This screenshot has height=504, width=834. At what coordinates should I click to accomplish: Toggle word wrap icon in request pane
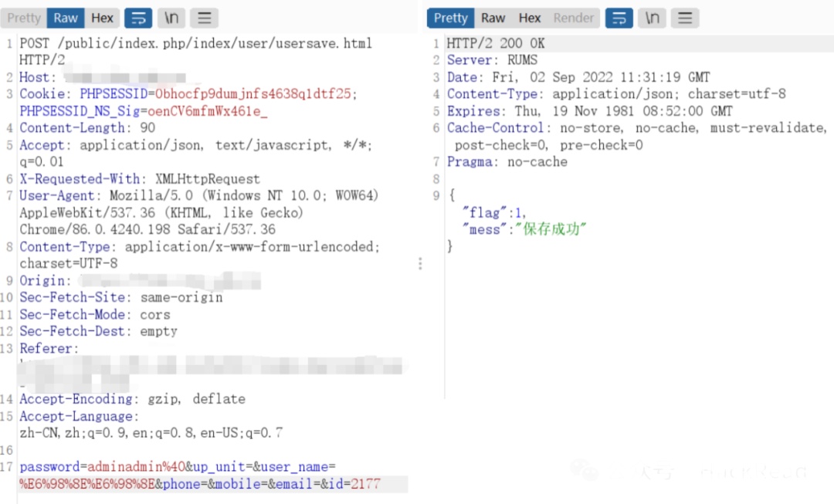[138, 18]
